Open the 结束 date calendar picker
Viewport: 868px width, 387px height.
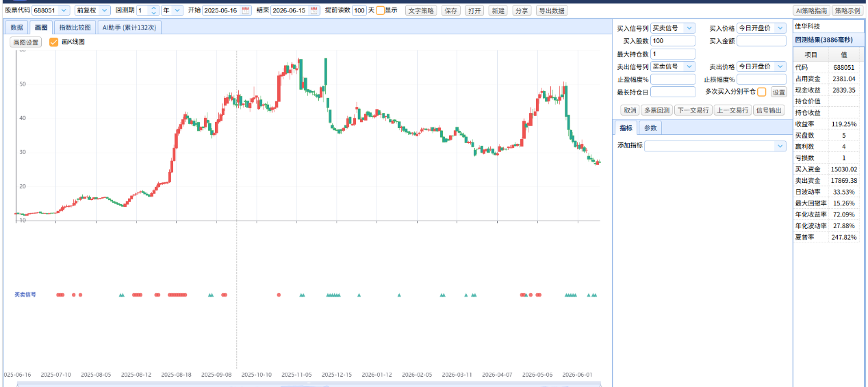coord(315,10)
